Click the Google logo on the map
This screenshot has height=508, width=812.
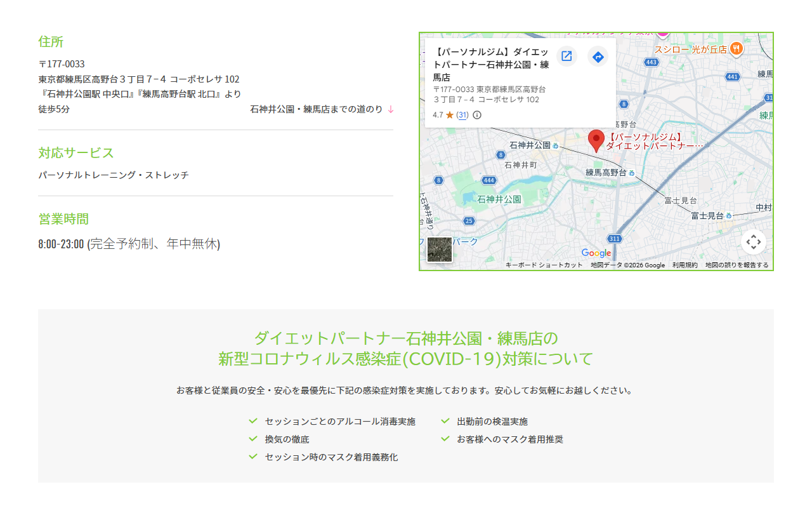596,253
